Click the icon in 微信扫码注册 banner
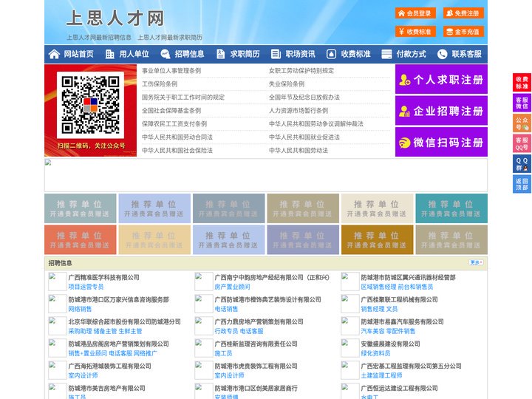 (x=404, y=143)
